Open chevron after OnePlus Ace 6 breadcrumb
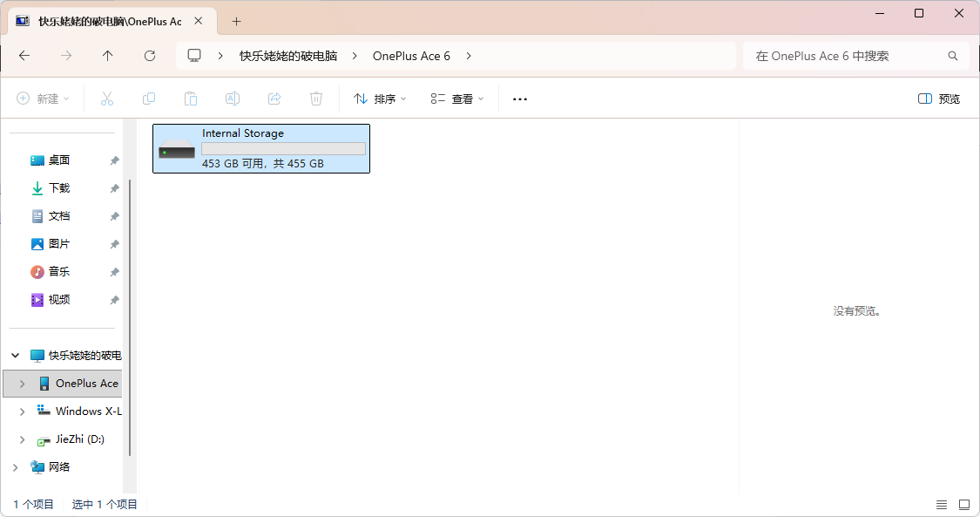The height and width of the screenshot is (517, 980). coord(469,56)
